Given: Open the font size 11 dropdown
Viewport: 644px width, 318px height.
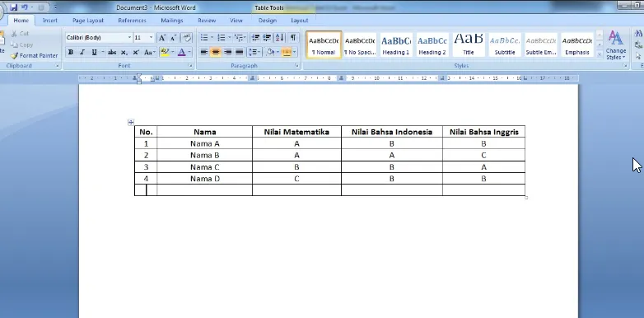Looking at the screenshot, I should click(x=151, y=38).
